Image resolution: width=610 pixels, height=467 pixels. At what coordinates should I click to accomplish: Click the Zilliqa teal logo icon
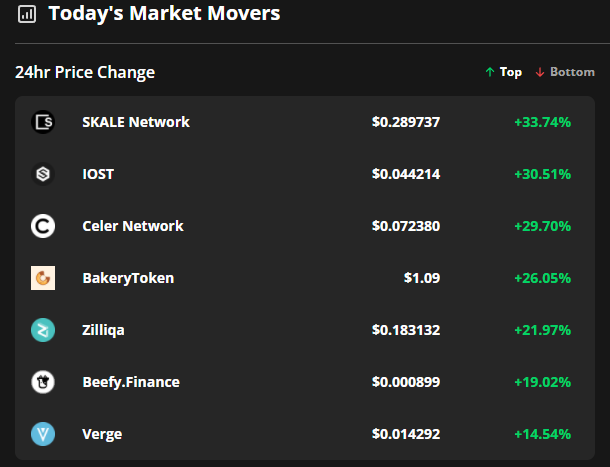pos(43,330)
